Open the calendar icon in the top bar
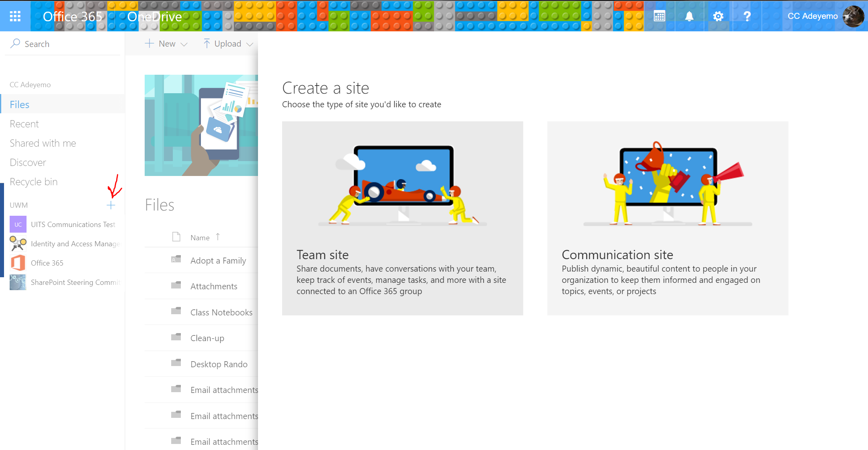This screenshot has width=868, height=450. click(x=659, y=16)
